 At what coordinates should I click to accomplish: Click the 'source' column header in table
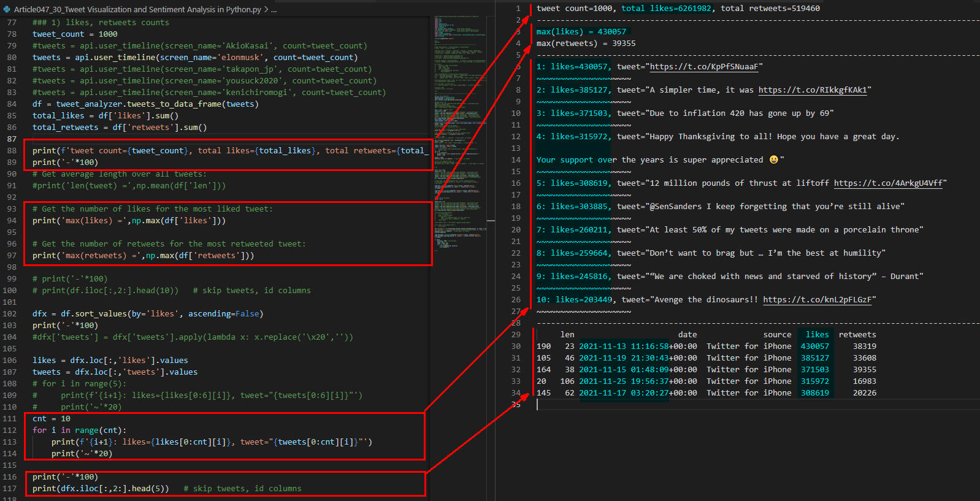(778, 334)
